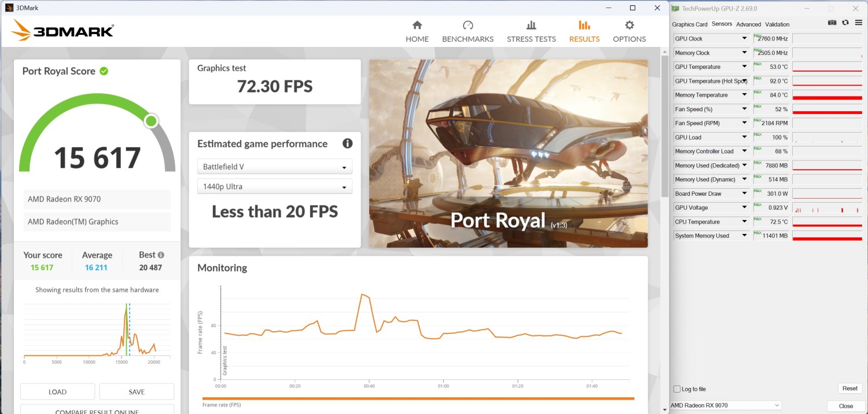Click the Your score value 15 617
The image size is (868, 414).
(x=42, y=268)
